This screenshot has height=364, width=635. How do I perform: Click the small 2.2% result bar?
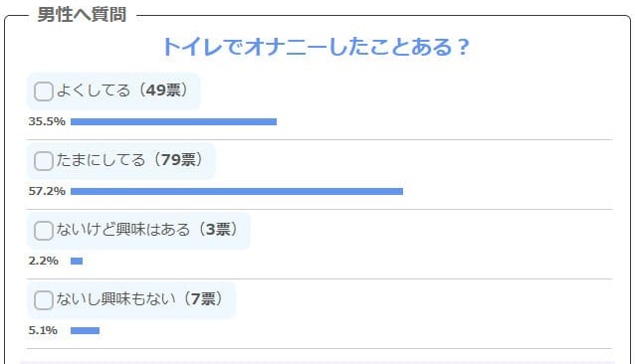77,261
